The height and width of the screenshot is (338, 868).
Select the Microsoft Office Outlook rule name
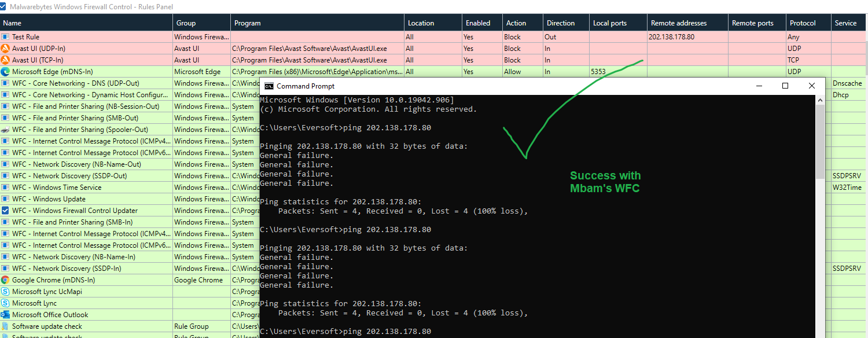(50, 315)
